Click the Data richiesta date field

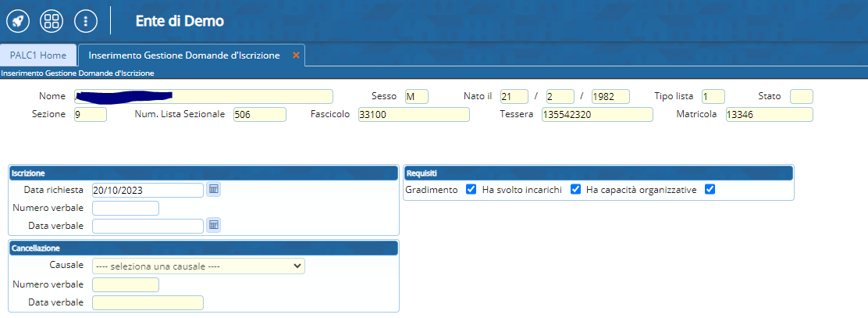147,190
